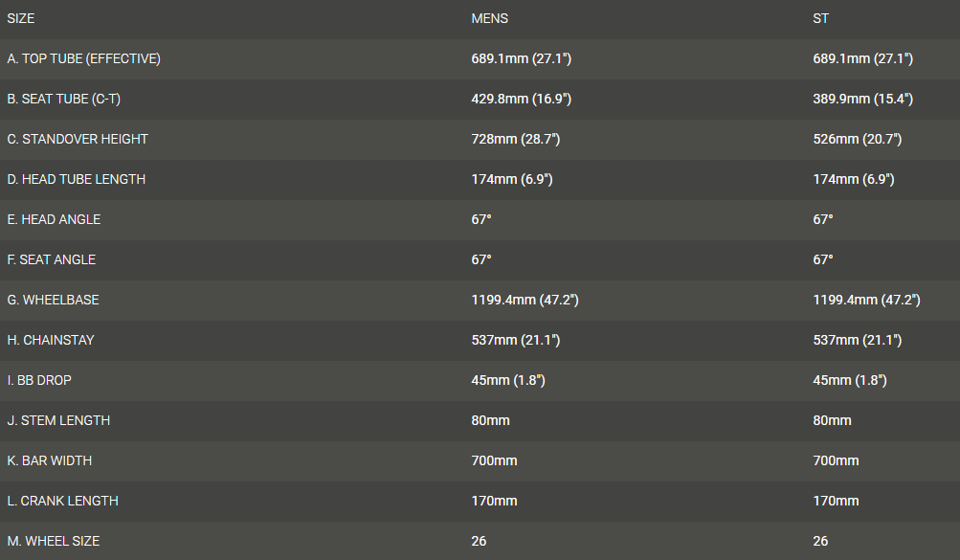Click the Chainstay row label
Screen dimensions: 960x560
tap(51, 340)
